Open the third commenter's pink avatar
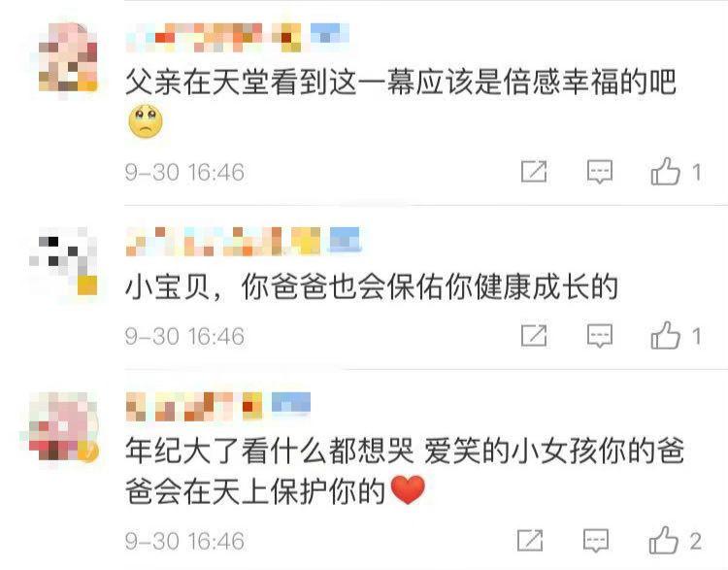Viewport: 728px width, 570px height. (x=64, y=426)
